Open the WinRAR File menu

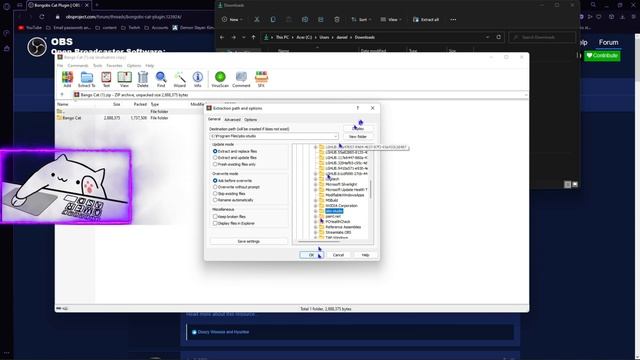click(x=60, y=66)
